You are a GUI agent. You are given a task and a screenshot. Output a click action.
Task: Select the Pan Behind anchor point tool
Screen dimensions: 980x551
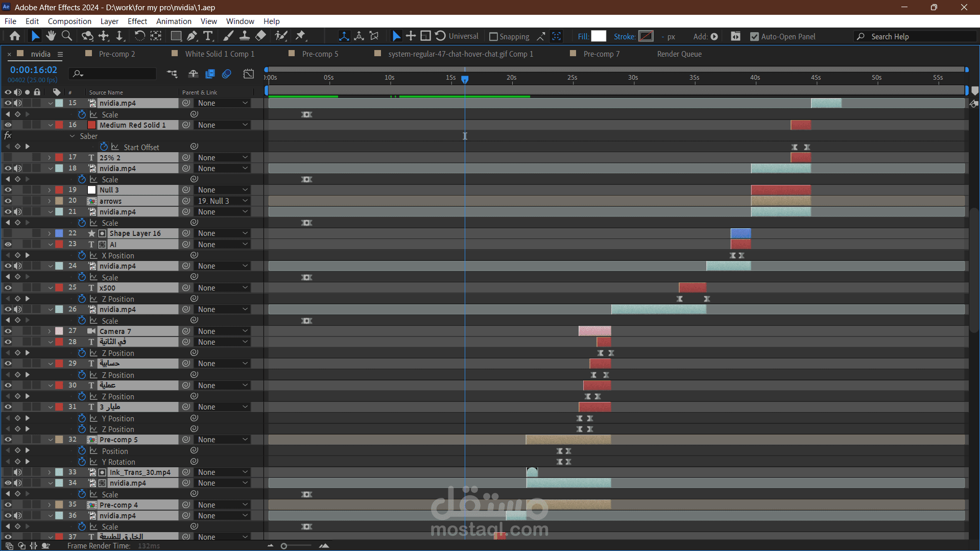pos(104,36)
